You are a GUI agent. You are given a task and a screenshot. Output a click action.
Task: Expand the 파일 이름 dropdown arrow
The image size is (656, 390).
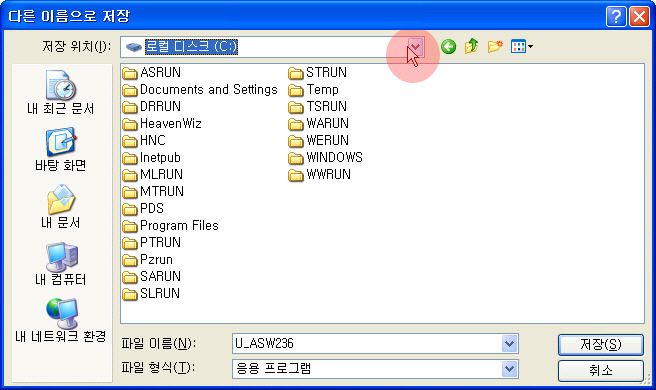[x=509, y=344]
